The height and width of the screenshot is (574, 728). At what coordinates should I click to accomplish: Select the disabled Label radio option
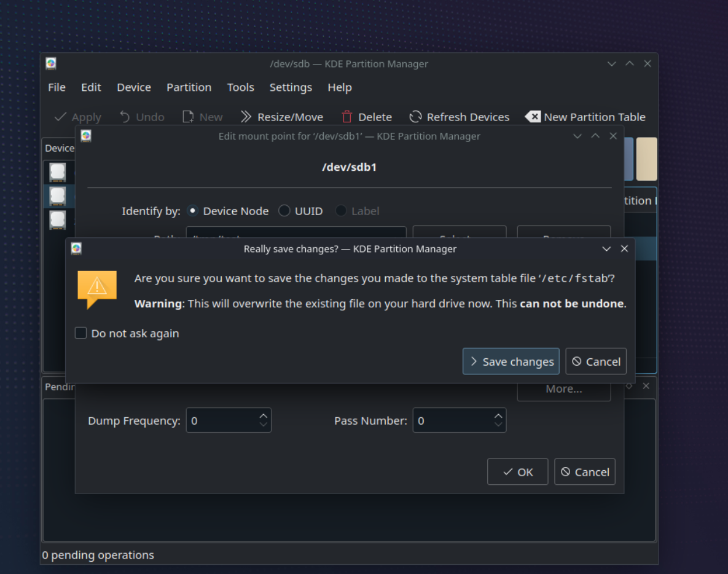pos(341,211)
